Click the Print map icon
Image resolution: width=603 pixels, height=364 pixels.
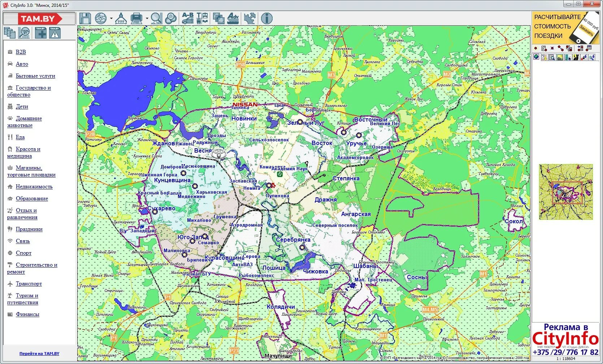(136, 18)
